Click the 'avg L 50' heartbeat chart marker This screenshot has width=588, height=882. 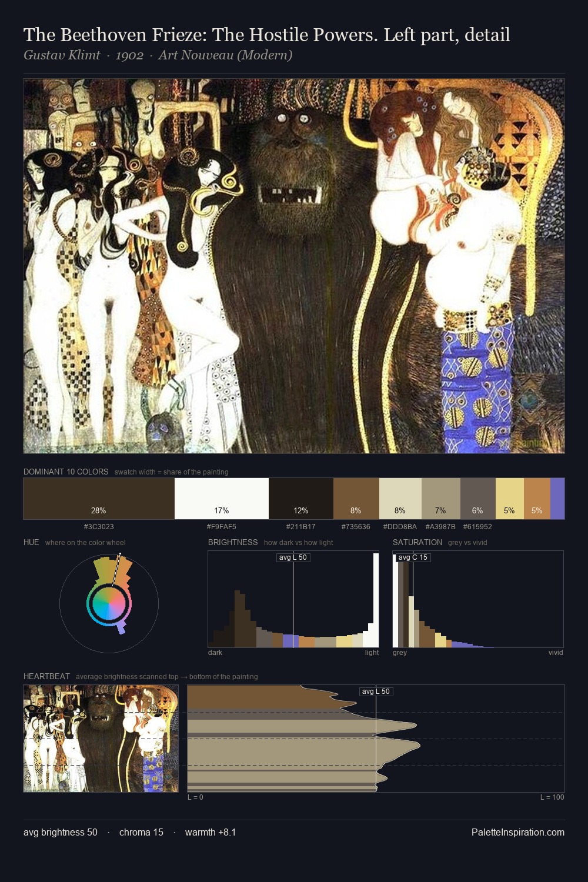(376, 691)
